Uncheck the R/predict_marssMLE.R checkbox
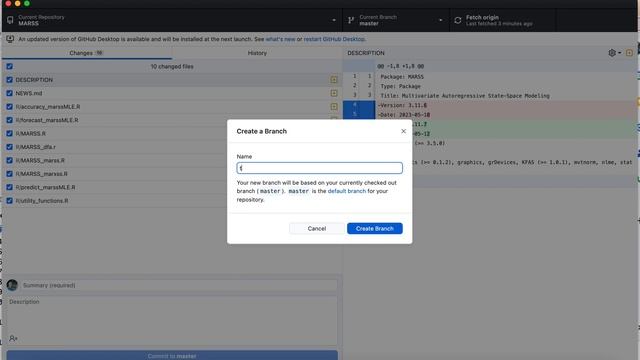 (9, 187)
